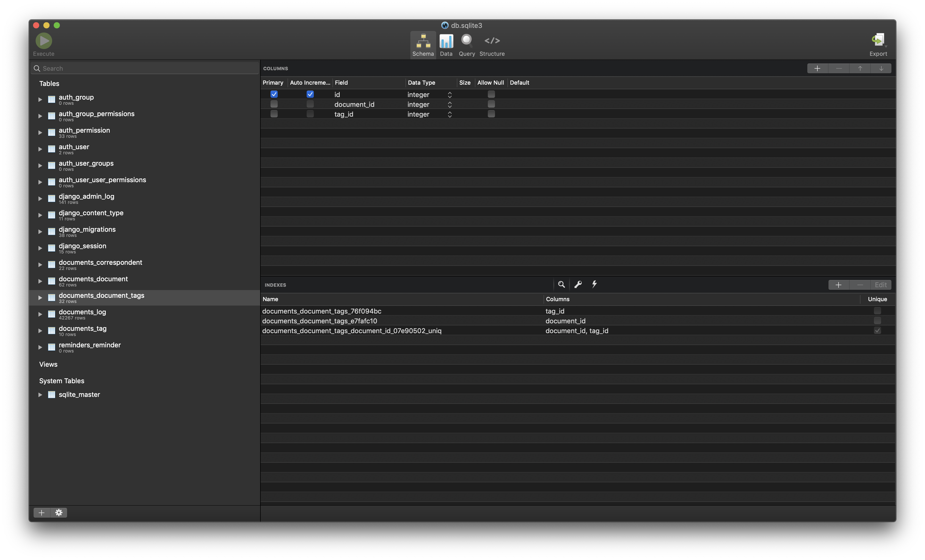
Task: Open the Query magnifier icon
Action: [x=467, y=41]
